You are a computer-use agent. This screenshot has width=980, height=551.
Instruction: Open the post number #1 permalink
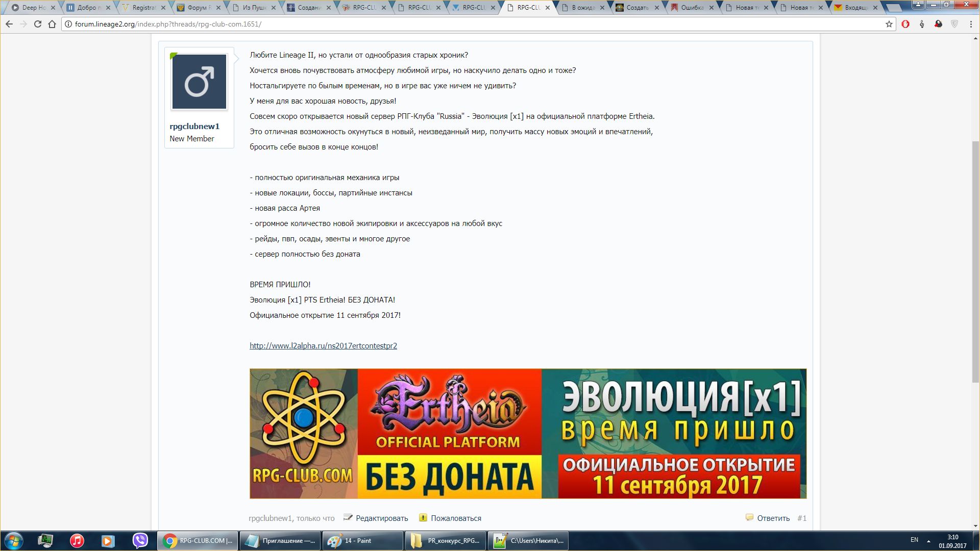click(802, 518)
